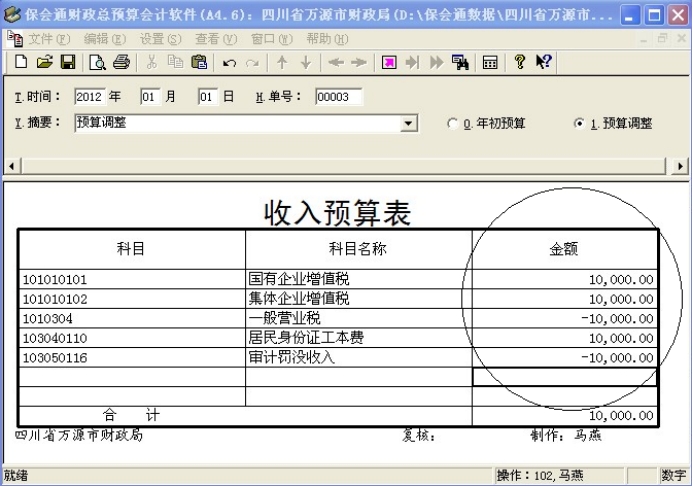Click the 单号 field showing 00003
This screenshot has height=487, width=693.
(338, 97)
